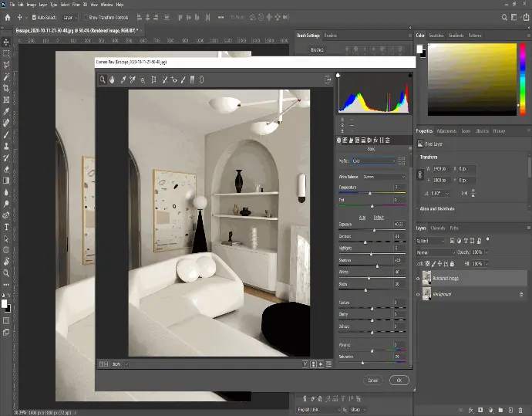Click Cancel in Camera Raw dialog
Screen dimensions: 532x416
click(x=373, y=380)
